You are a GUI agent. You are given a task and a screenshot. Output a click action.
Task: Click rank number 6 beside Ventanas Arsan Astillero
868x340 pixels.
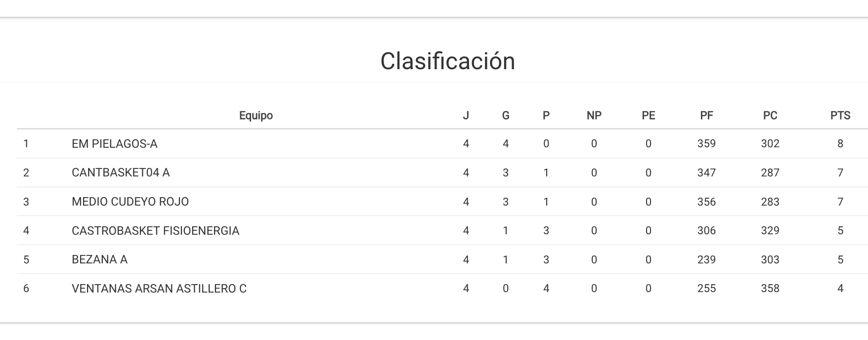26,289
